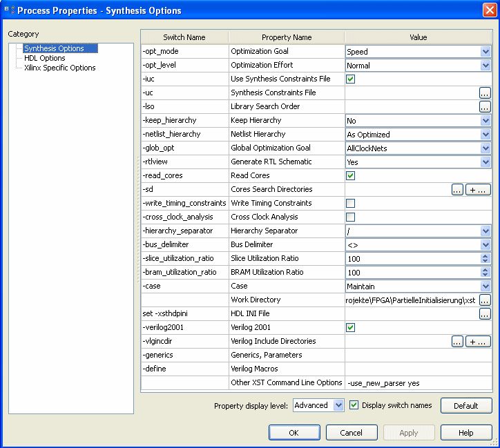Screen dimensions: 500x448
Task: Browse Cores Search Directories with ellipsis button
Action: 457,189
